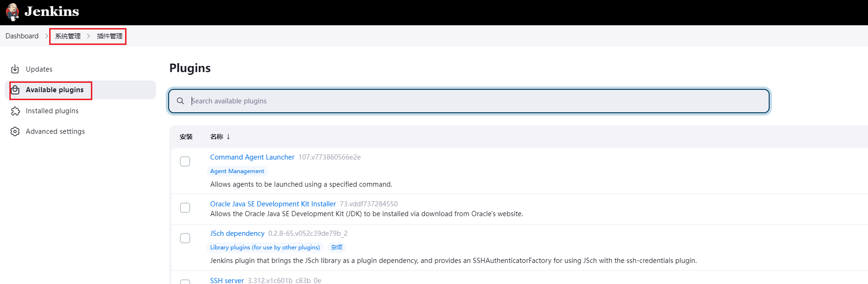868x284 pixels.
Task: Go to Installed plugins page
Action: pos(52,111)
